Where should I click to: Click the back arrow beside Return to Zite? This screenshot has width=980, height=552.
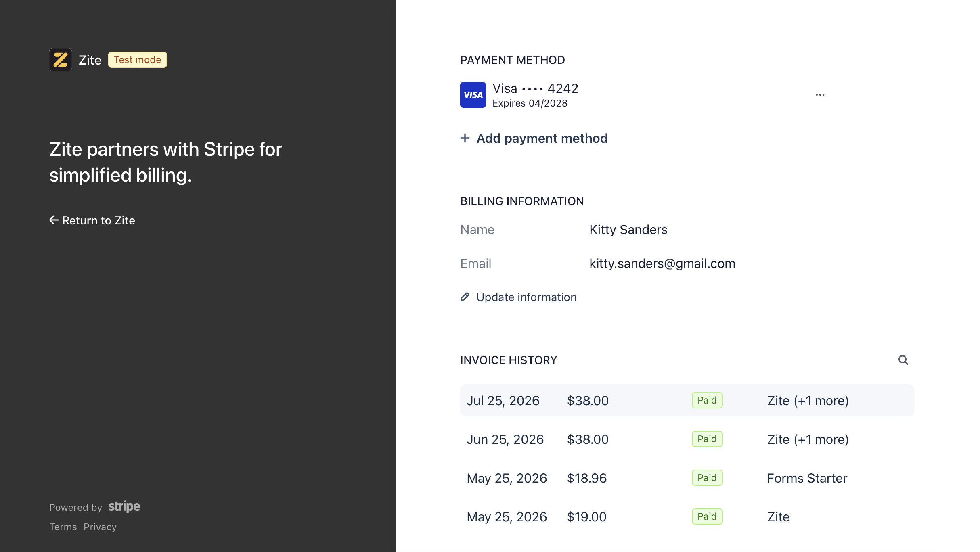[54, 220]
